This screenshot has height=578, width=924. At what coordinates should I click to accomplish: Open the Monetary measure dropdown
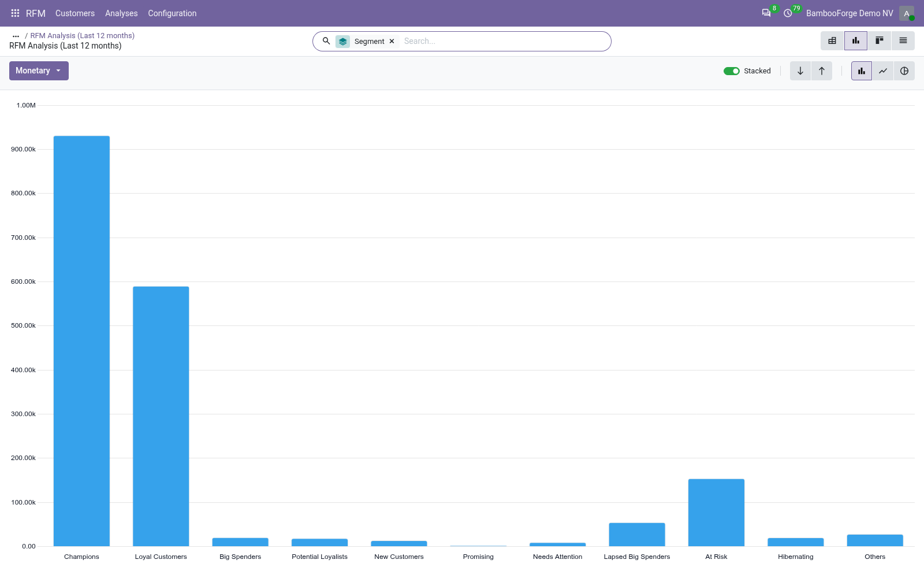tap(39, 71)
